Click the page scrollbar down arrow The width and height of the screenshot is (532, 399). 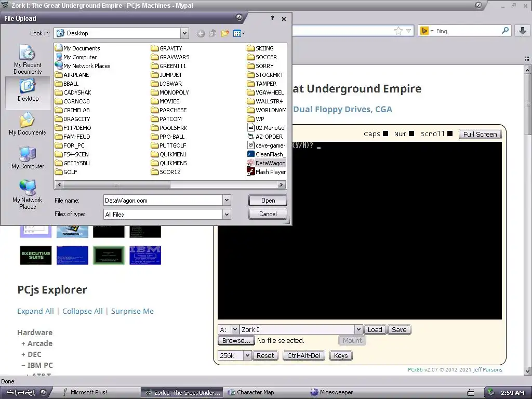click(528, 371)
